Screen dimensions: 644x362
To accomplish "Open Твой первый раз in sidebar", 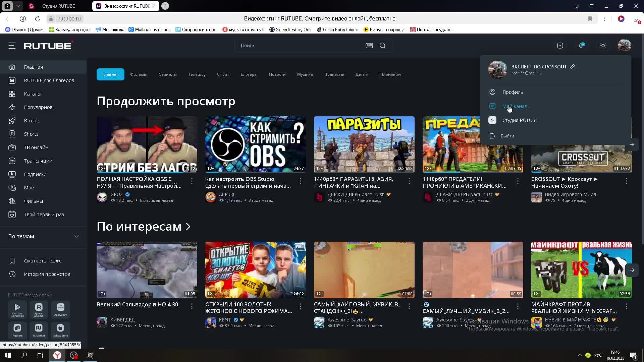I will pyautogui.click(x=43, y=215).
